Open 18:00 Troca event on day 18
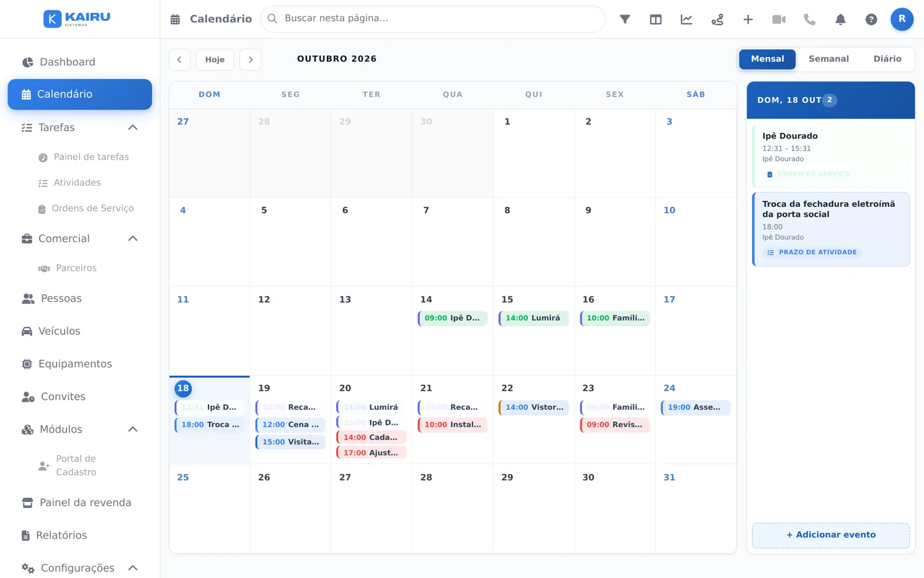Viewport: 924px width, 578px height. [210, 425]
